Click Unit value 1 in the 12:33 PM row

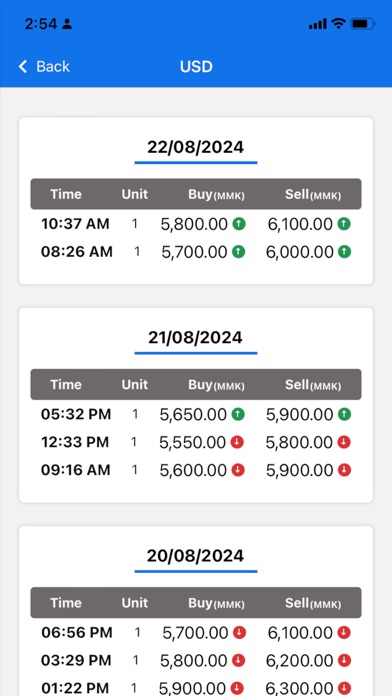point(135,442)
